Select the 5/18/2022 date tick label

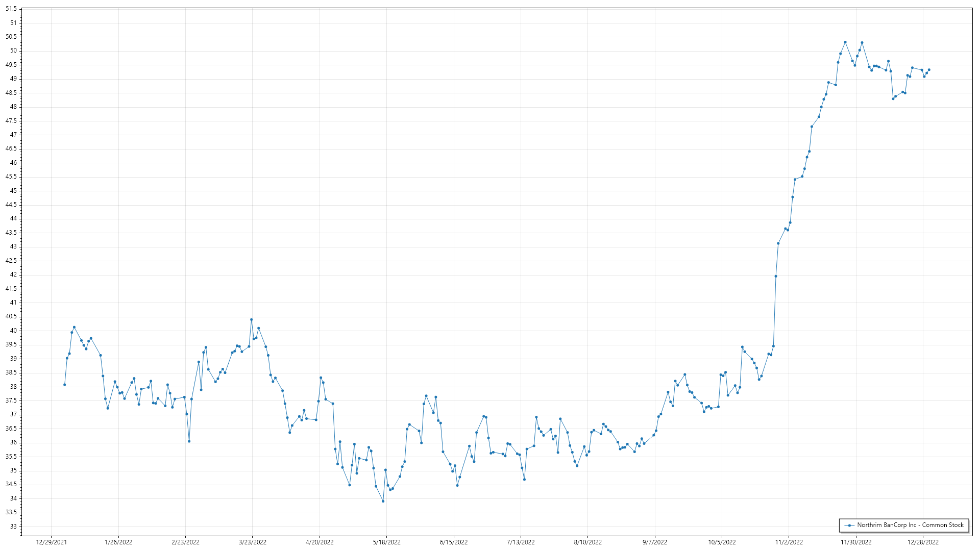point(386,542)
